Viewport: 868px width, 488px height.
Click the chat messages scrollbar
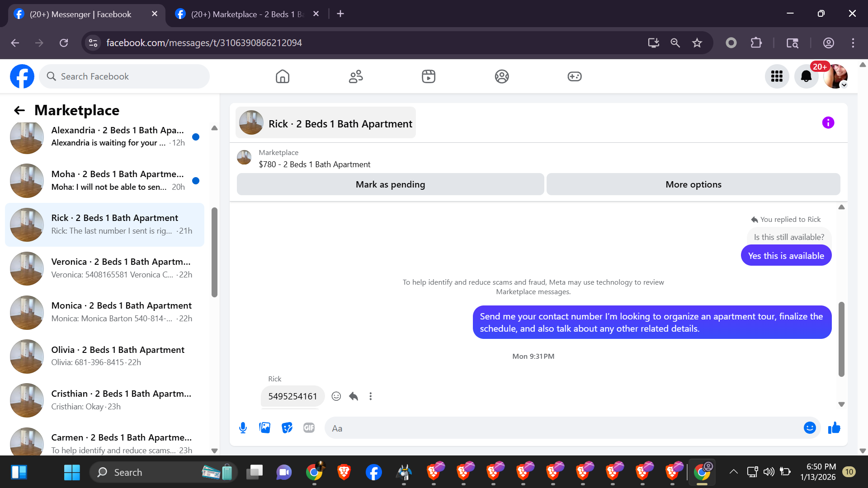(841, 339)
